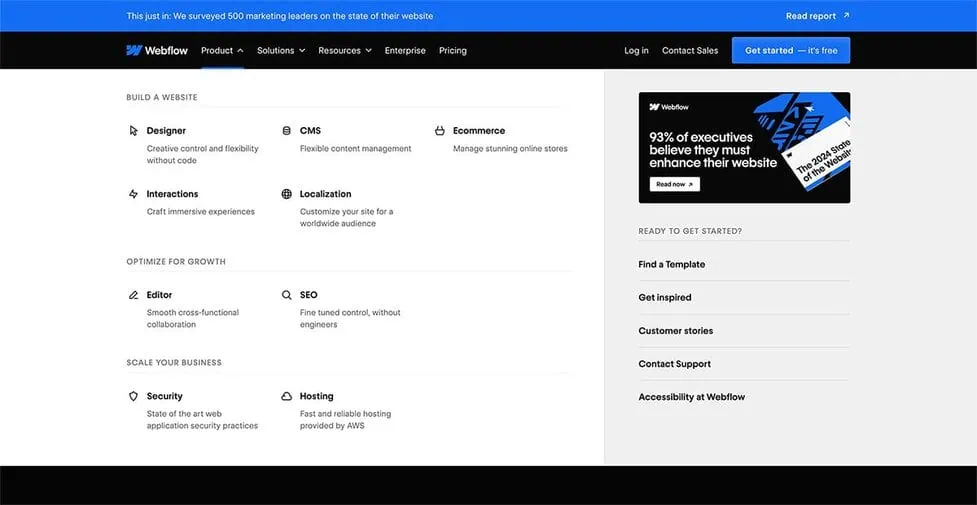Click the Webflow logo in navbar
This screenshot has height=505, width=977.
[155, 50]
